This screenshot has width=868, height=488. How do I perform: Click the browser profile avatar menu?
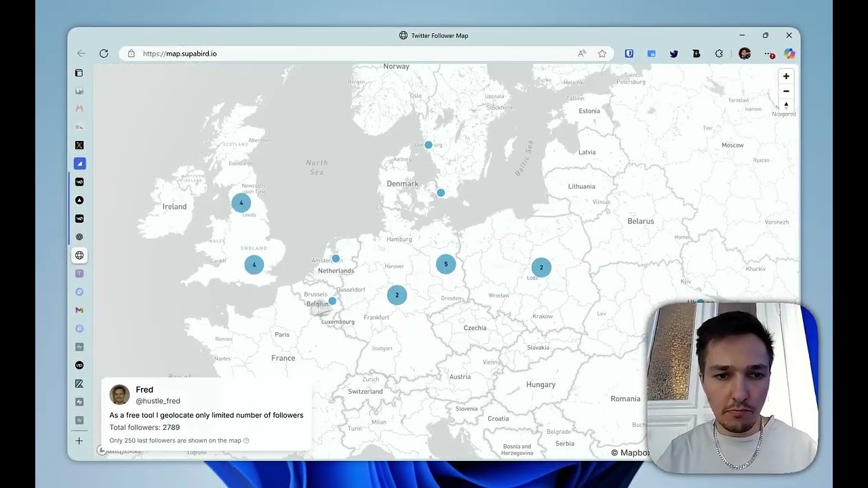click(745, 53)
